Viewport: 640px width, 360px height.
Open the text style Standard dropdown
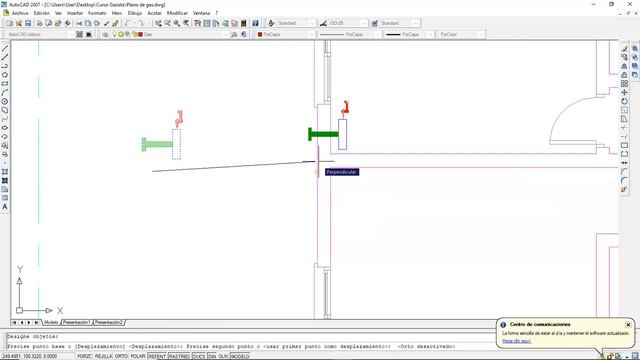click(x=296, y=23)
